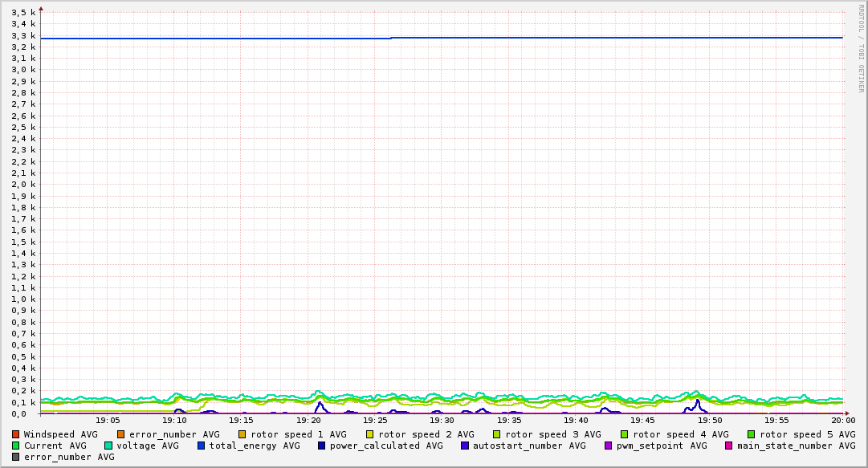Screen dimensions: 868x468
Task: Click the '1,0 k' y-axis label
Action: tap(23, 299)
